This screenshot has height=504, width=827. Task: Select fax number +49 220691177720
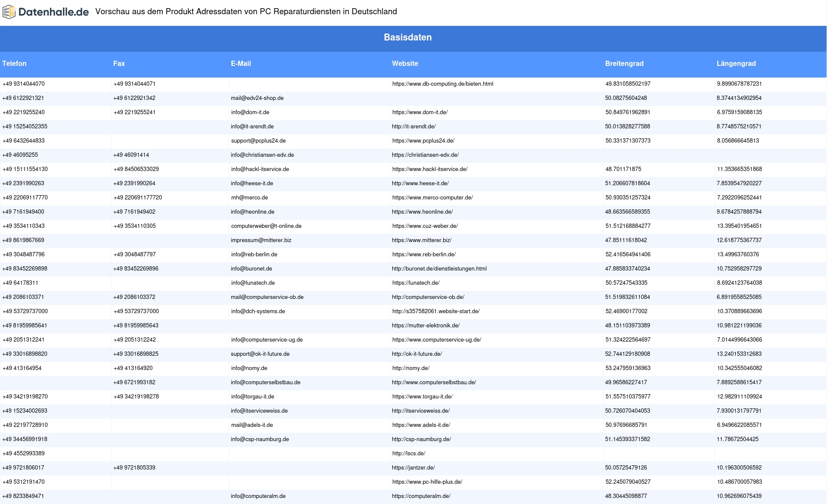[138, 198]
